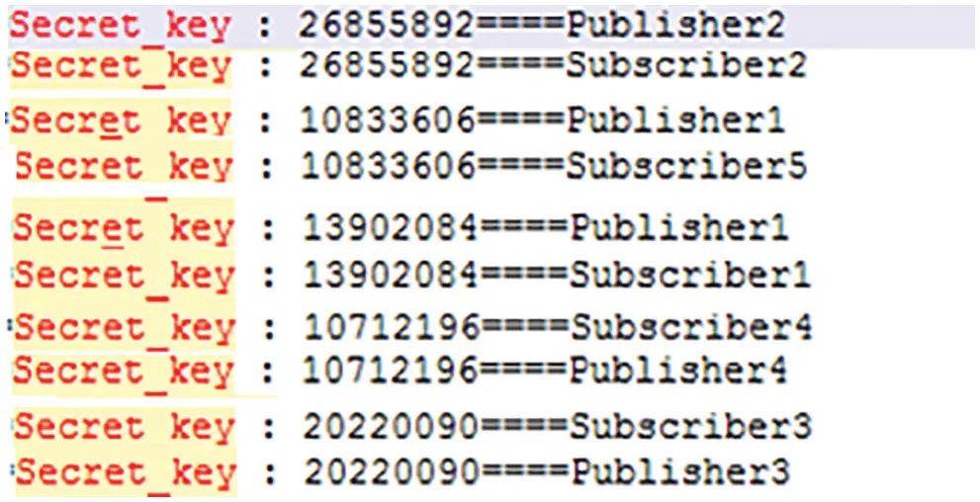
Task: Click key 20220090 in the Publisher3 line
Action: (x=392, y=472)
